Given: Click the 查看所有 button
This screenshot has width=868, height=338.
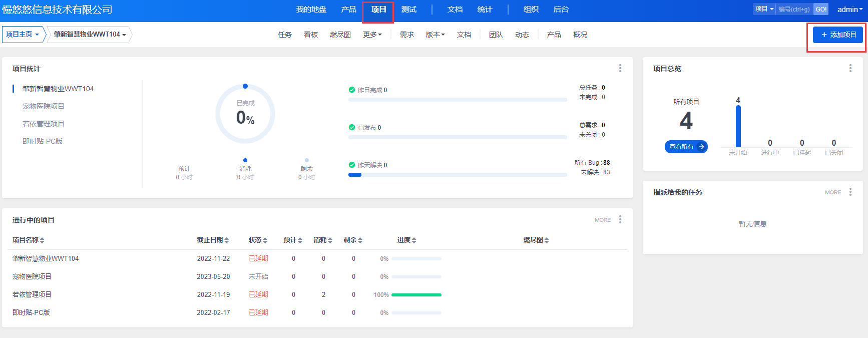Looking at the screenshot, I should [x=686, y=147].
